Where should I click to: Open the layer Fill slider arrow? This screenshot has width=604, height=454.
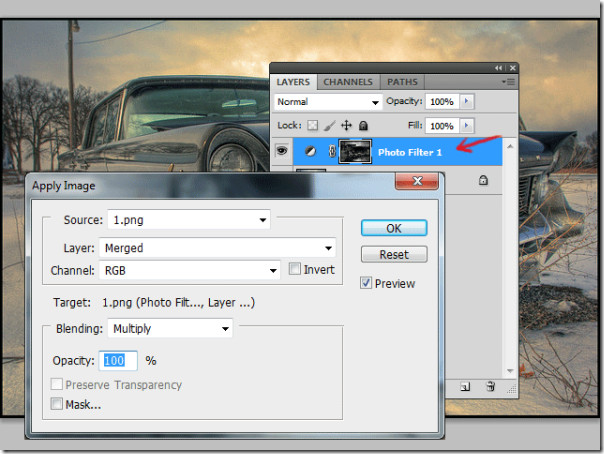point(466,126)
